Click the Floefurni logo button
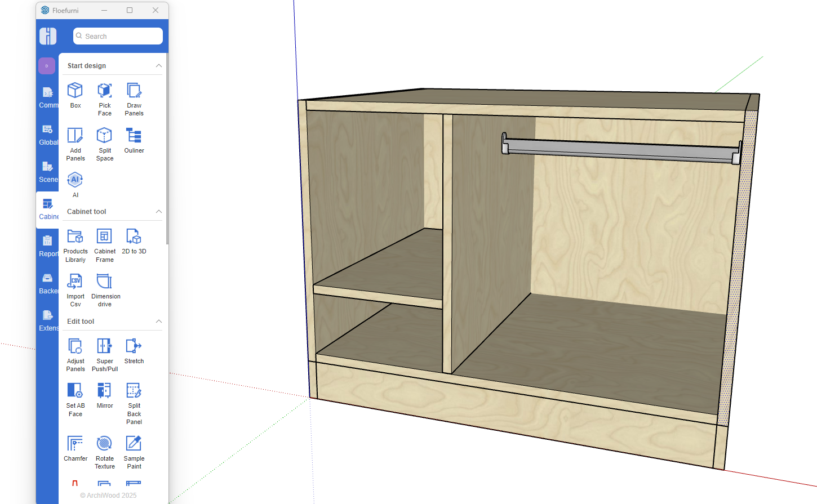 click(48, 36)
